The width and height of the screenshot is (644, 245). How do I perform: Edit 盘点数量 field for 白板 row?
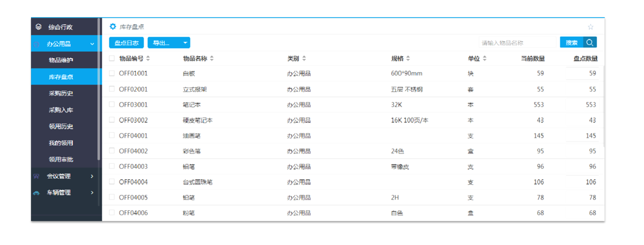pyautogui.click(x=582, y=74)
